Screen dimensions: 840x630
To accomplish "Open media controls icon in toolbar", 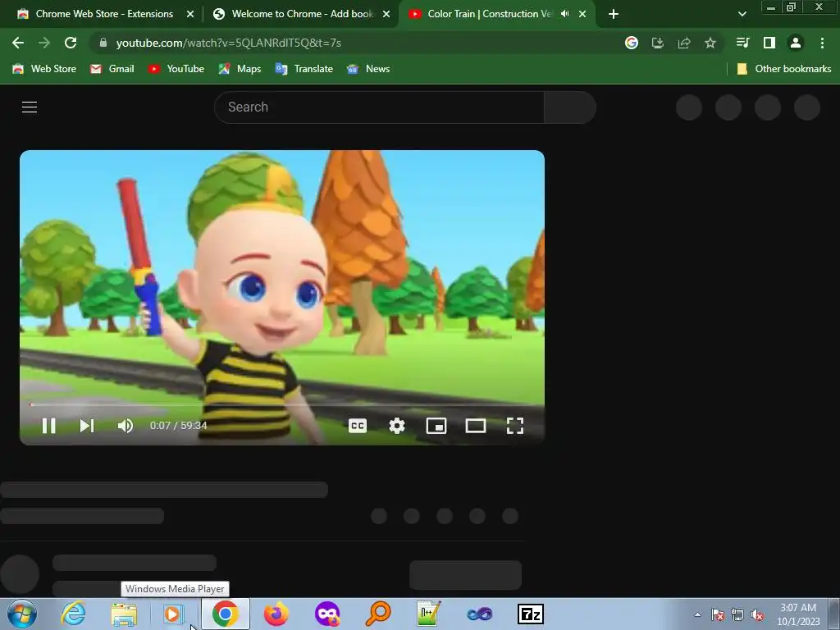I will point(742,43).
